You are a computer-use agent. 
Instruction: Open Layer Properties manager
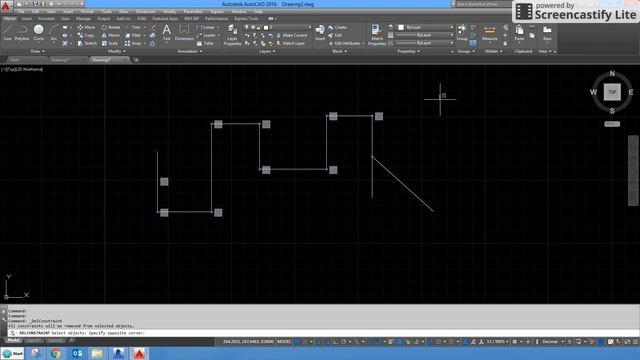(x=232, y=35)
